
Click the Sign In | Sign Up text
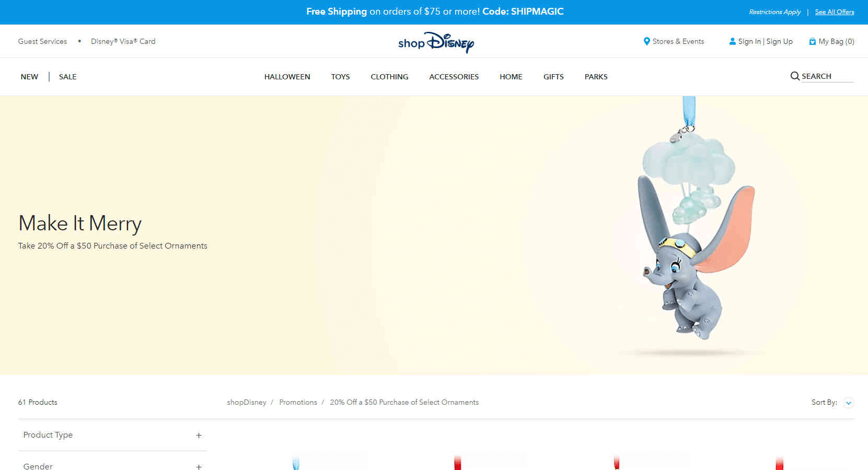[765, 41]
